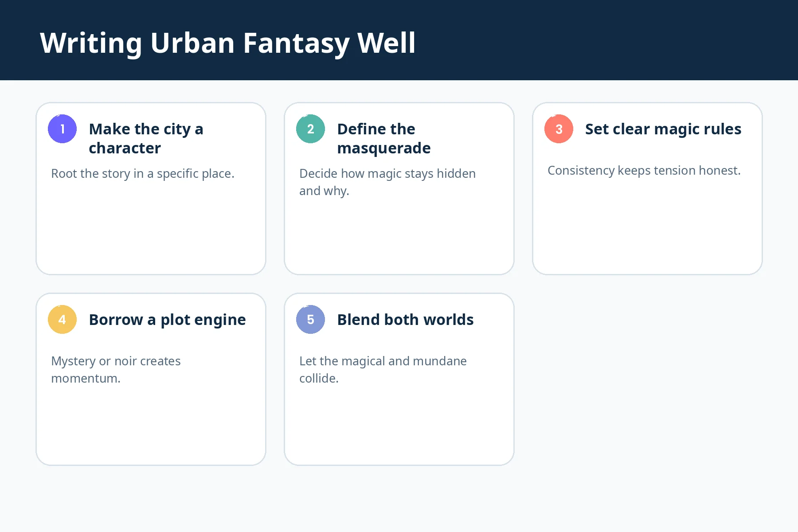
Task: Click the 'Writing Urban Fantasy Well' title
Action: coord(228,43)
